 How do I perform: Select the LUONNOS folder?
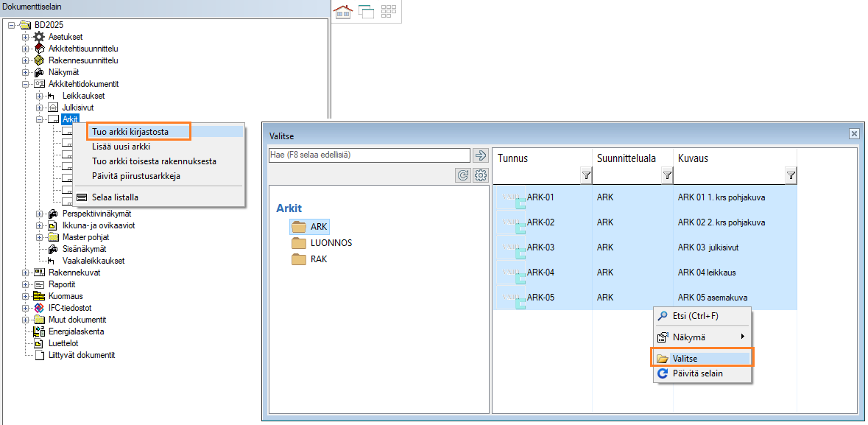(331, 243)
